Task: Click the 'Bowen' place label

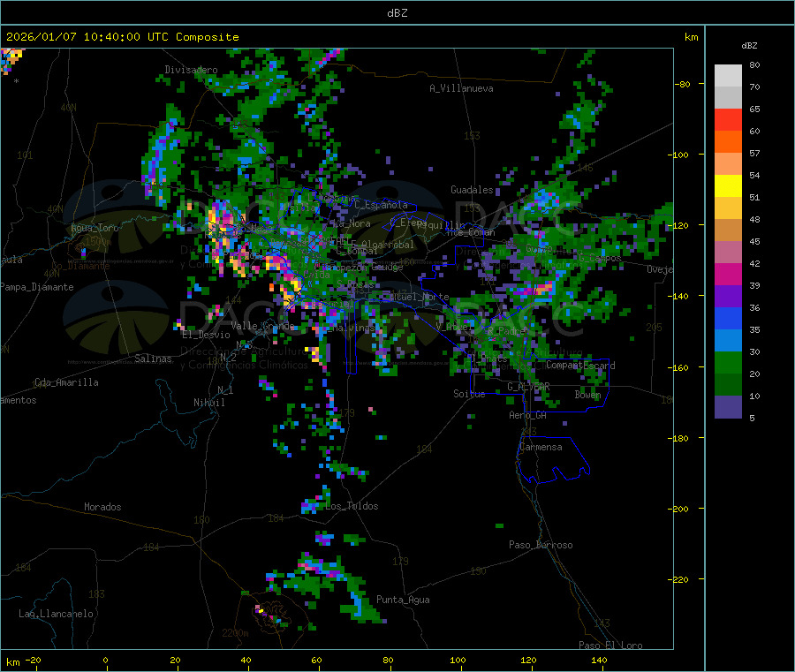Action: [587, 395]
